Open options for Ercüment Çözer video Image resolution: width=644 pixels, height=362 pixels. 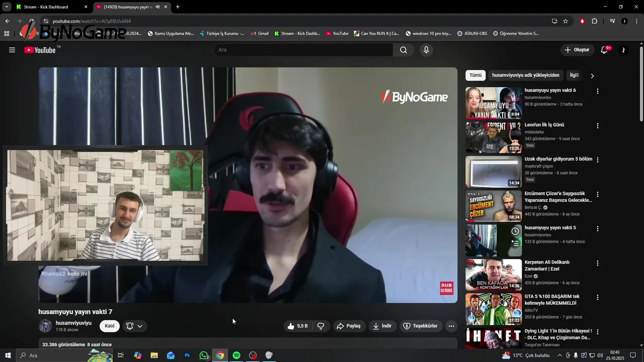(x=598, y=194)
